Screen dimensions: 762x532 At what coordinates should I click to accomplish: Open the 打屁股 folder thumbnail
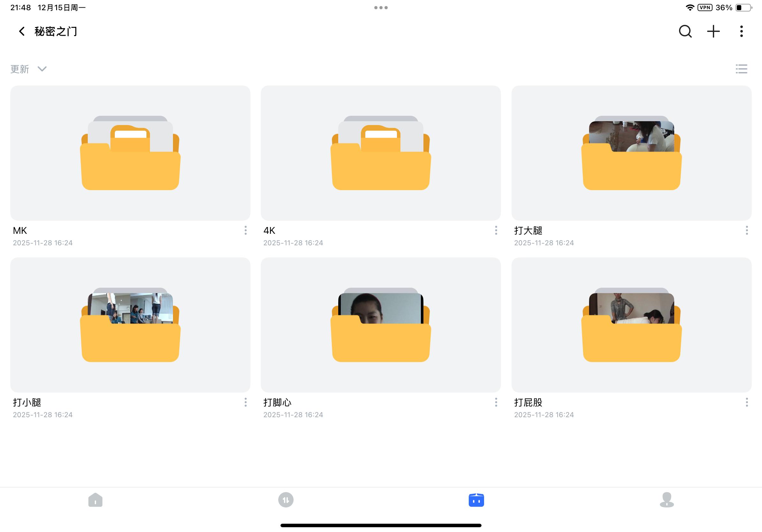click(631, 325)
